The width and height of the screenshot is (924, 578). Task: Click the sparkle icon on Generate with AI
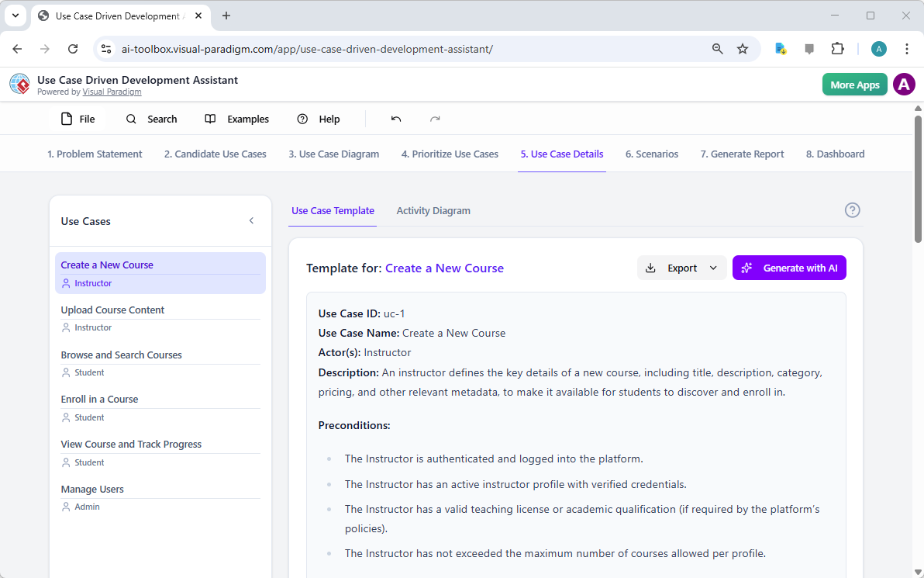746,268
